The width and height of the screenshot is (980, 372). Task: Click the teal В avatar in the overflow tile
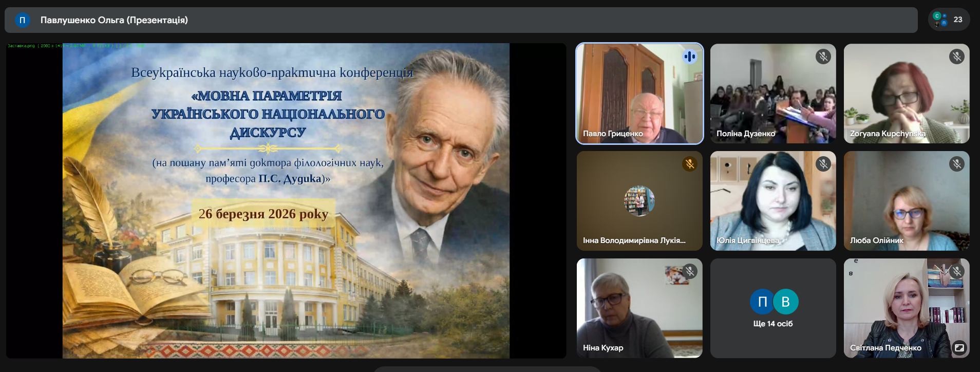[x=785, y=302]
